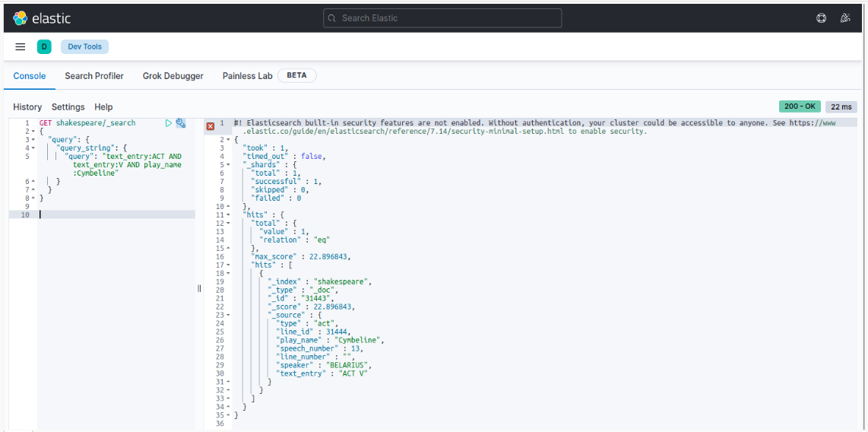Screen dimensions: 868x432
Task: Open the wrench request options
Action: [x=180, y=123]
